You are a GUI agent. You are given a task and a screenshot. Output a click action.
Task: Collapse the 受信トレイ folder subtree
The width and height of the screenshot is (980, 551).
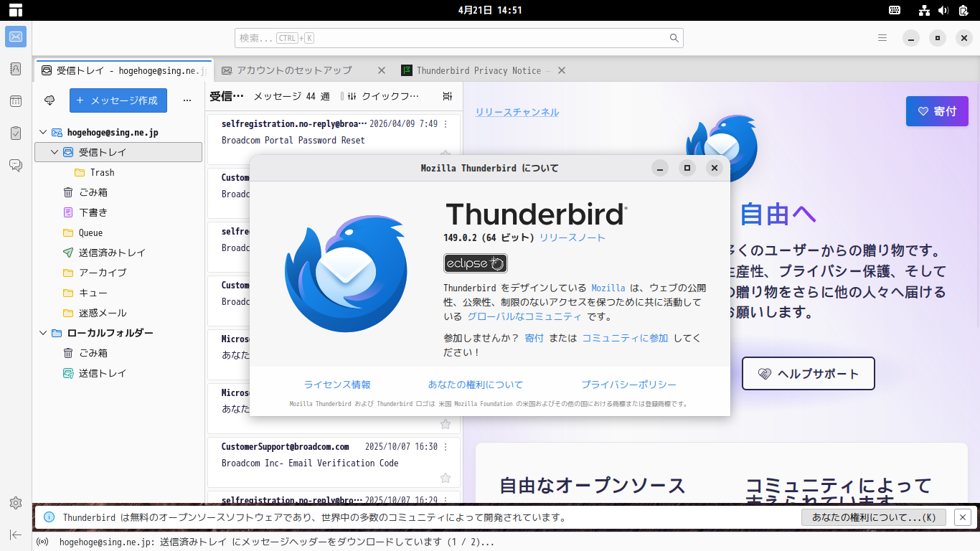(x=55, y=152)
